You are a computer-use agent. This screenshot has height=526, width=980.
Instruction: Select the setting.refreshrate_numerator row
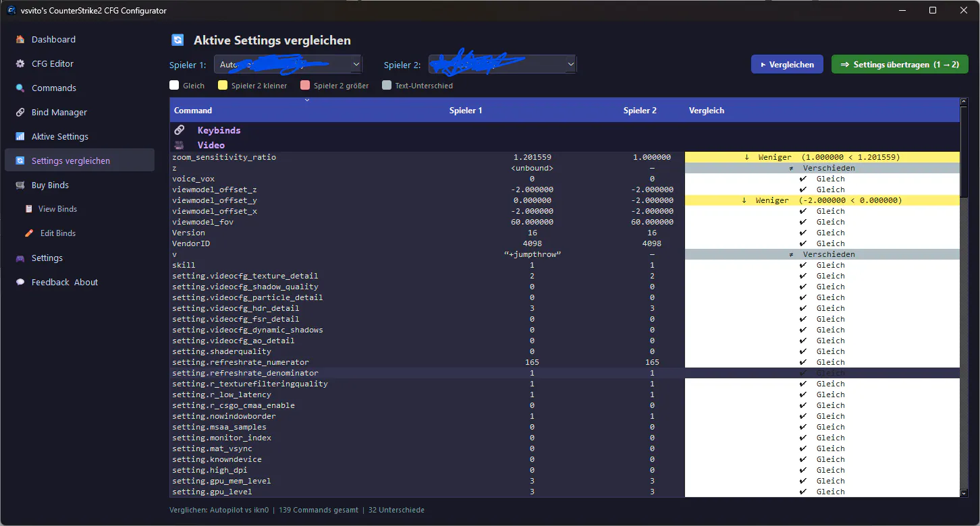point(564,362)
